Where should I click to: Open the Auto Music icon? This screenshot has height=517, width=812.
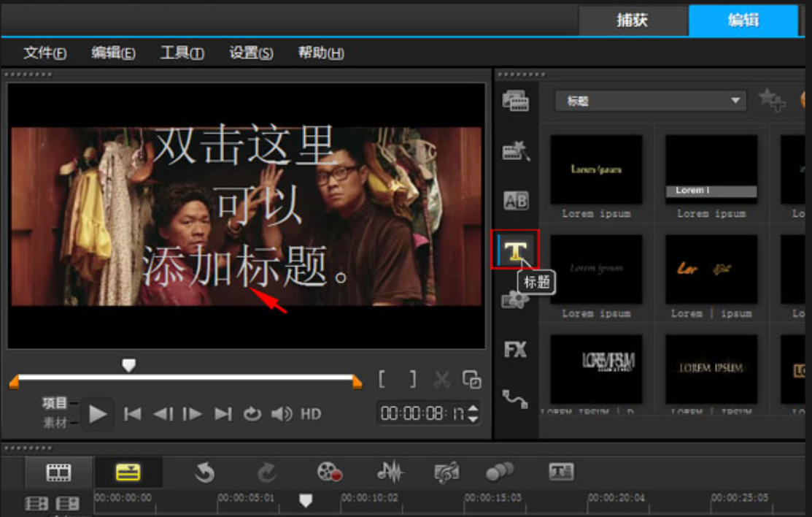[446, 472]
